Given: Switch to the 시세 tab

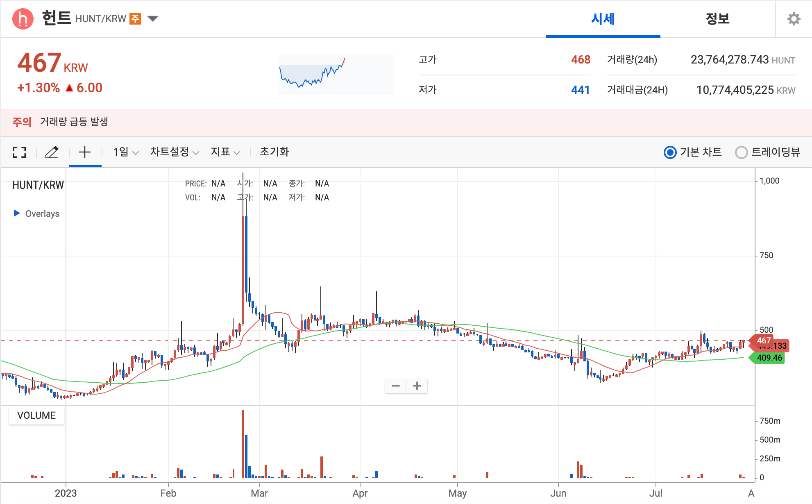Looking at the screenshot, I should 603,19.
